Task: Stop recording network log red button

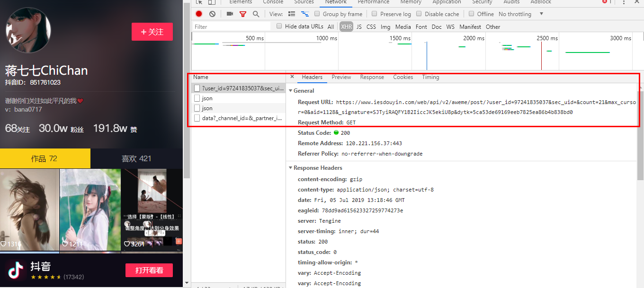Action: [x=199, y=14]
